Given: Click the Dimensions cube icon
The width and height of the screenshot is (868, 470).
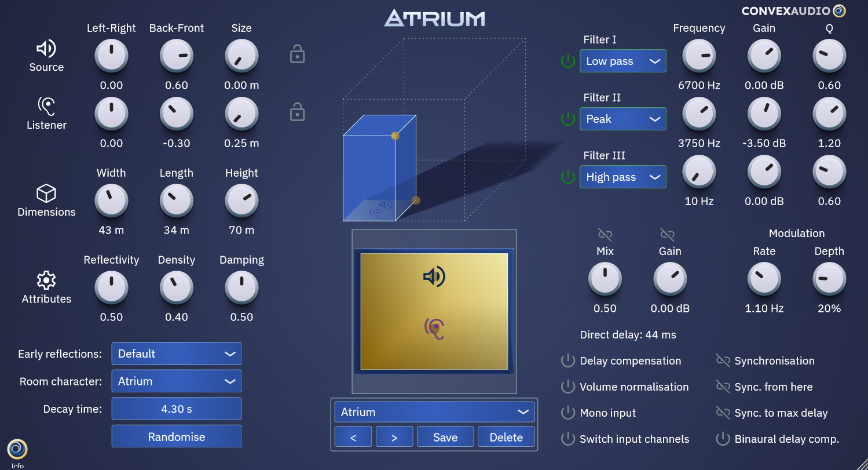Looking at the screenshot, I should pyautogui.click(x=46, y=193).
